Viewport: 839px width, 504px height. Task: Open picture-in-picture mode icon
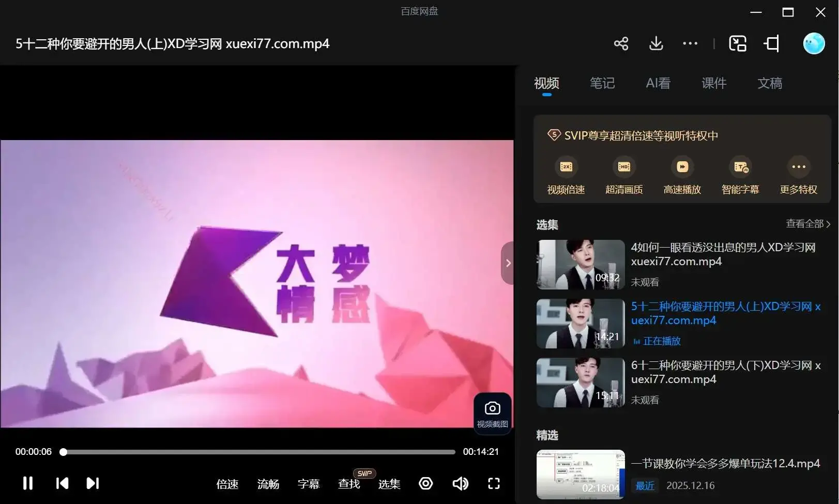tap(738, 43)
